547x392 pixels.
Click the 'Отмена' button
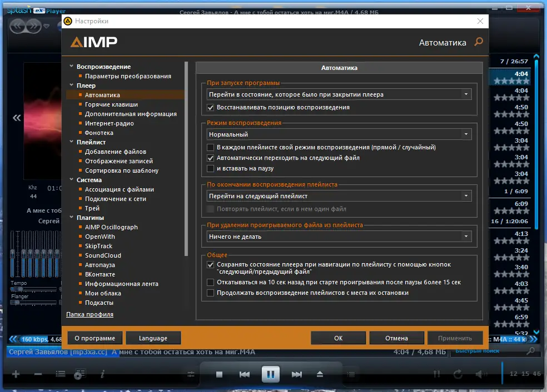[397, 338]
